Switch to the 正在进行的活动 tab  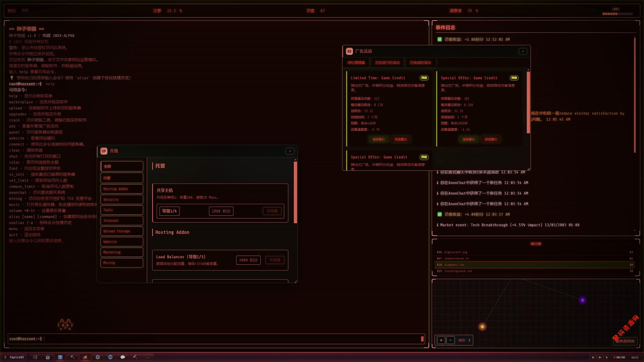click(387, 63)
